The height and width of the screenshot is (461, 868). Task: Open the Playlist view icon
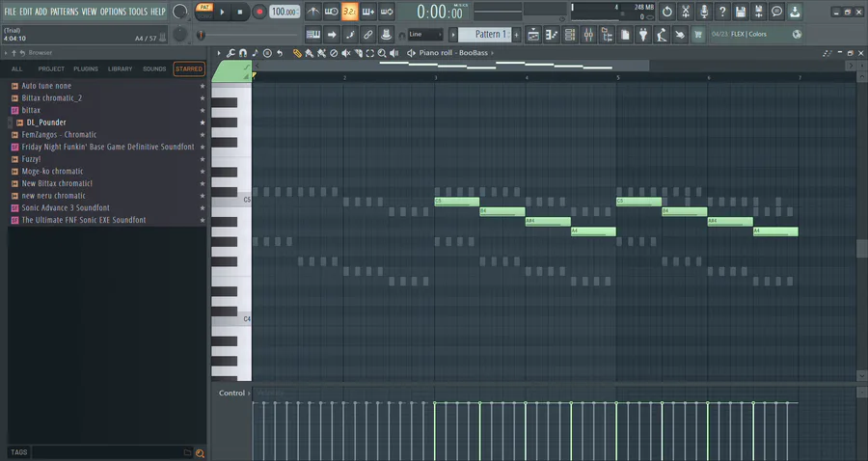[533, 35]
